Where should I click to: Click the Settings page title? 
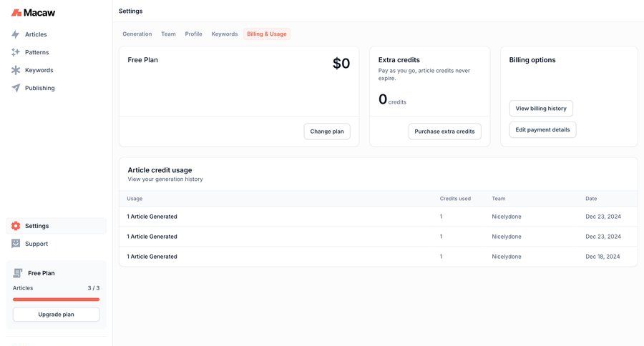click(131, 11)
